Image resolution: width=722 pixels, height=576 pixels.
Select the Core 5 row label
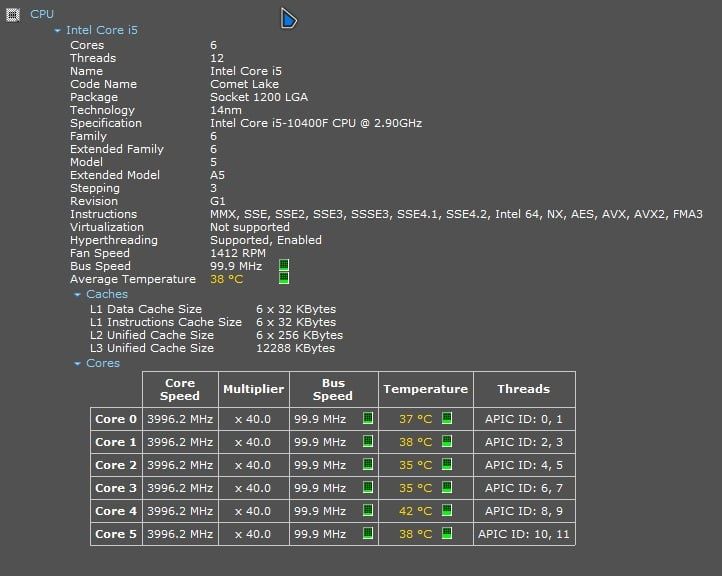tap(116, 534)
